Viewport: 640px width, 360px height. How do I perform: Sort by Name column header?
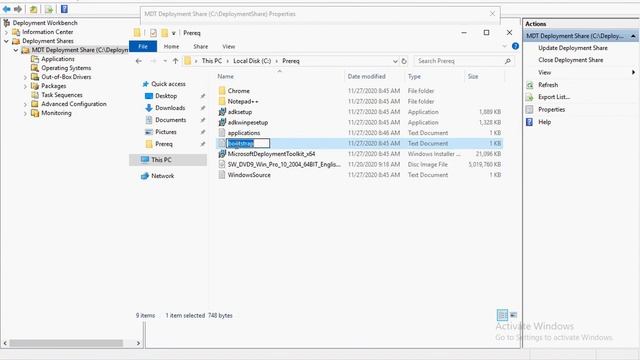225,76
